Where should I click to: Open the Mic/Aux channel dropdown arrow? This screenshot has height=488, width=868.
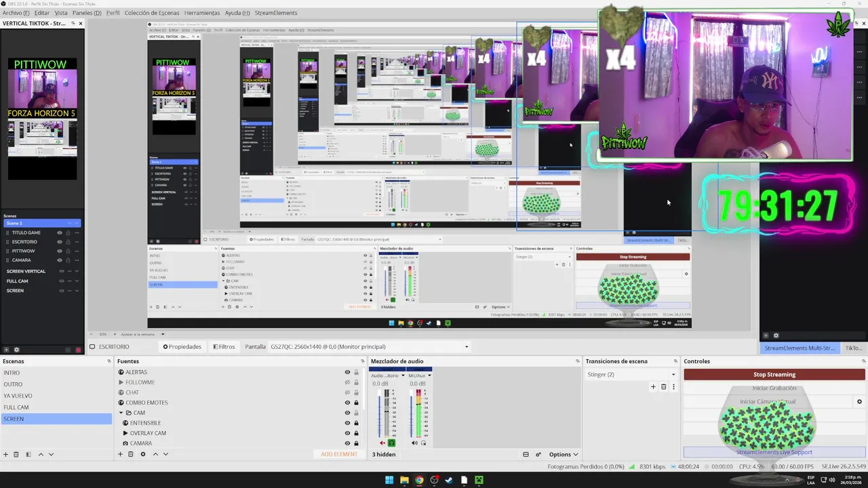click(429, 375)
